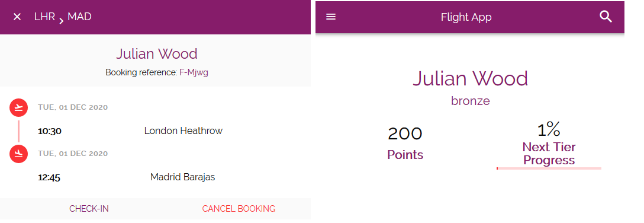Select the London Heathrow airport label

183,131
